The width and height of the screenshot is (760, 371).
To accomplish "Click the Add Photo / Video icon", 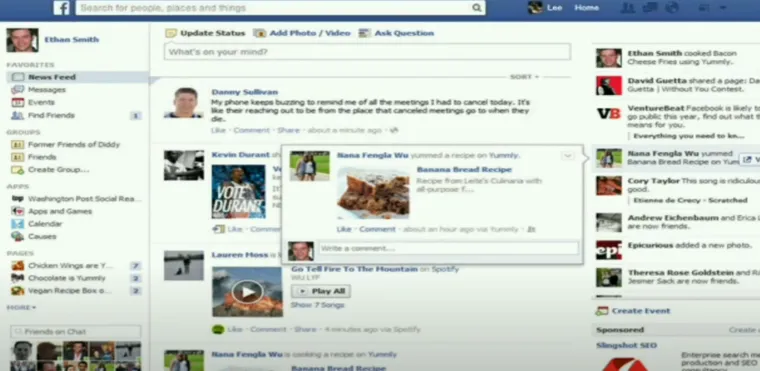I will tap(260, 33).
